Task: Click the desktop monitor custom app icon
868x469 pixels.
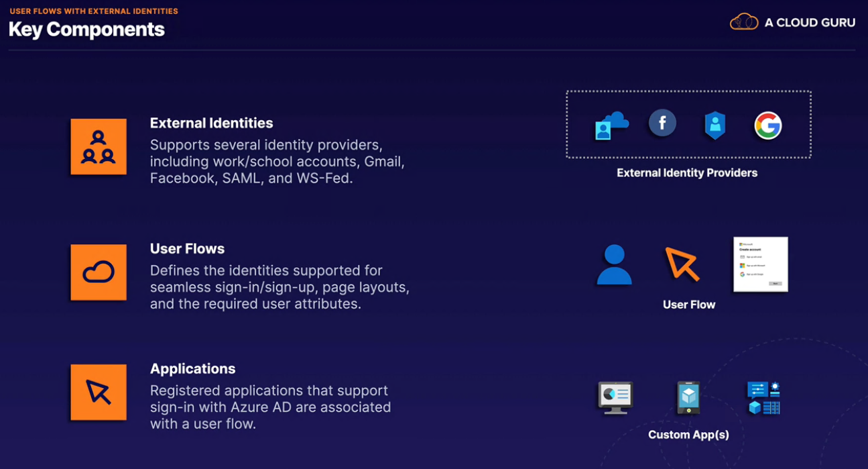Action: tap(615, 397)
